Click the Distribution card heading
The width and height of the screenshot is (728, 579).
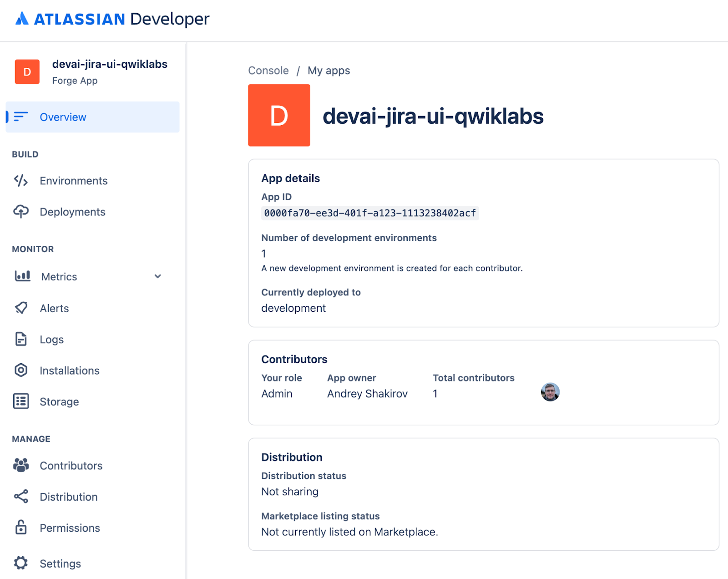[292, 457]
